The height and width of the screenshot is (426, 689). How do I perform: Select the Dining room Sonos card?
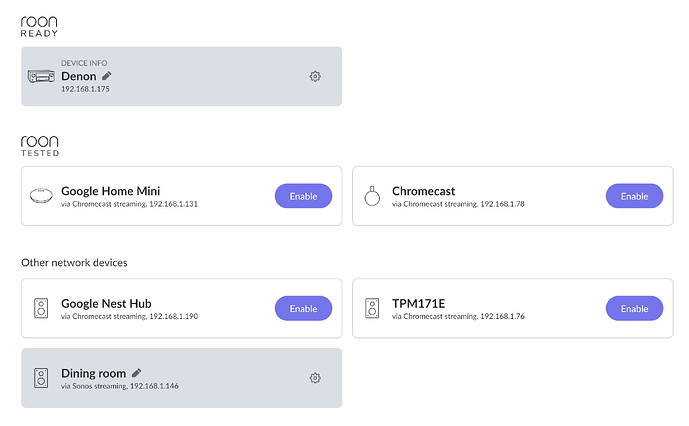pos(181,378)
